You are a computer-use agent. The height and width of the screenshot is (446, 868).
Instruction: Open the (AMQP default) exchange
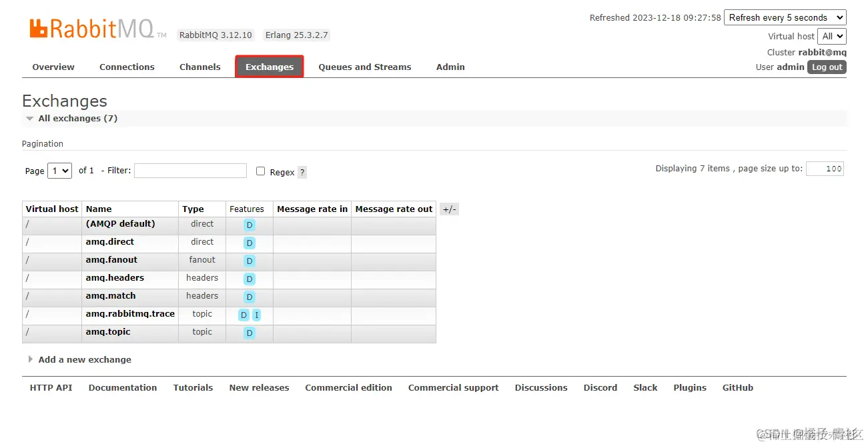pyautogui.click(x=120, y=224)
